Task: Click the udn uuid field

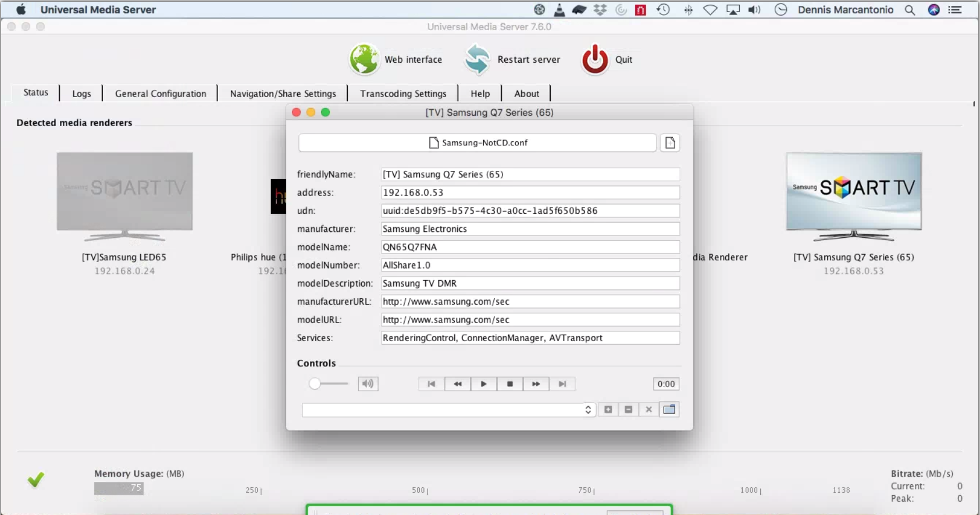Action: pos(530,210)
